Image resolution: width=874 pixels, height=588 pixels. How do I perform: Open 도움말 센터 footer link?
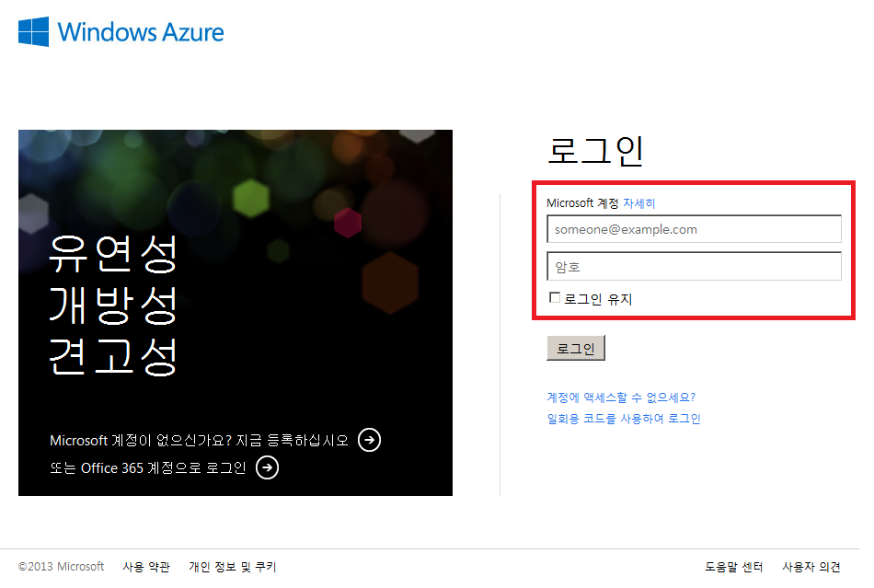733,567
